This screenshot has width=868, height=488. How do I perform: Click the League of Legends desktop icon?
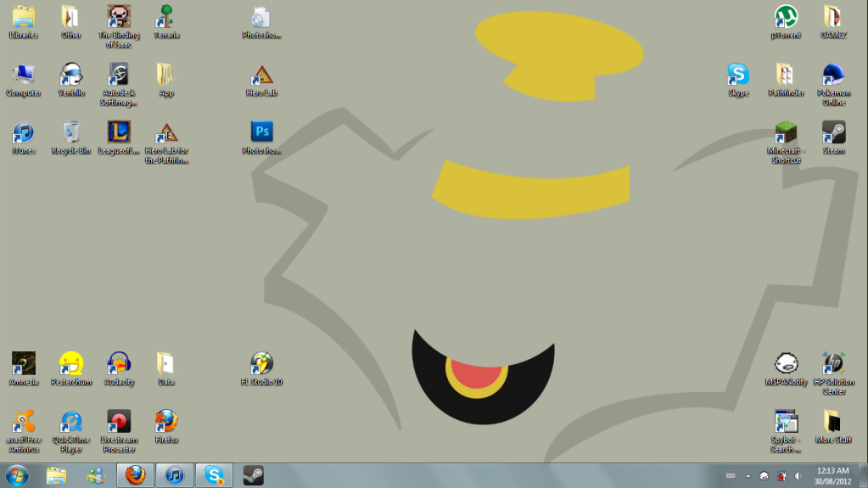click(x=119, y=133)
